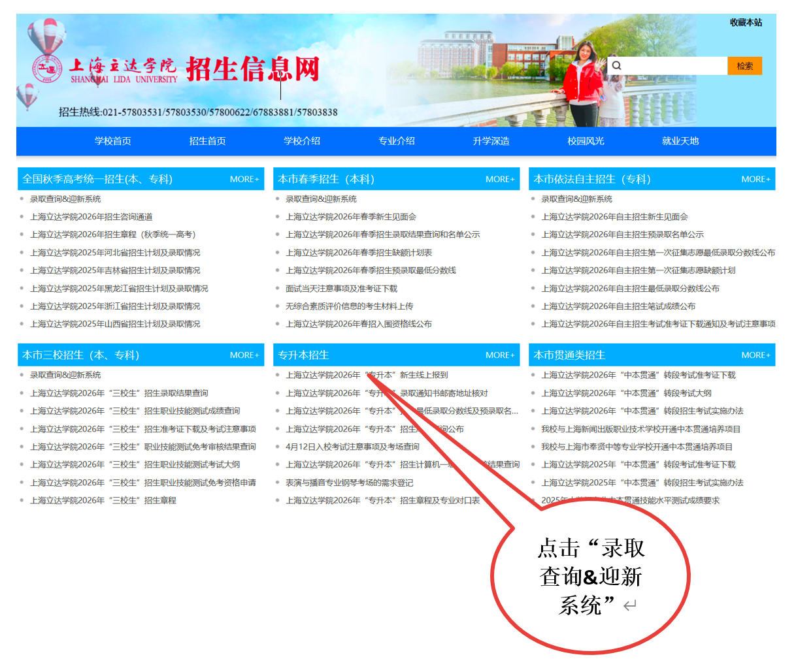This screenshot has height=672, width=796.
Task: Open 2026年“中本贯通”转段考试大纲
Action: (626, 393)
